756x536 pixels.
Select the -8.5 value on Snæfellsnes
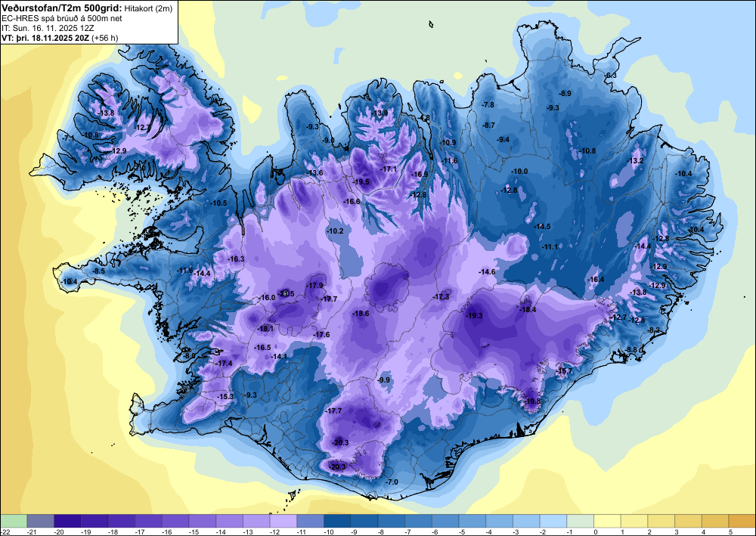98,271
